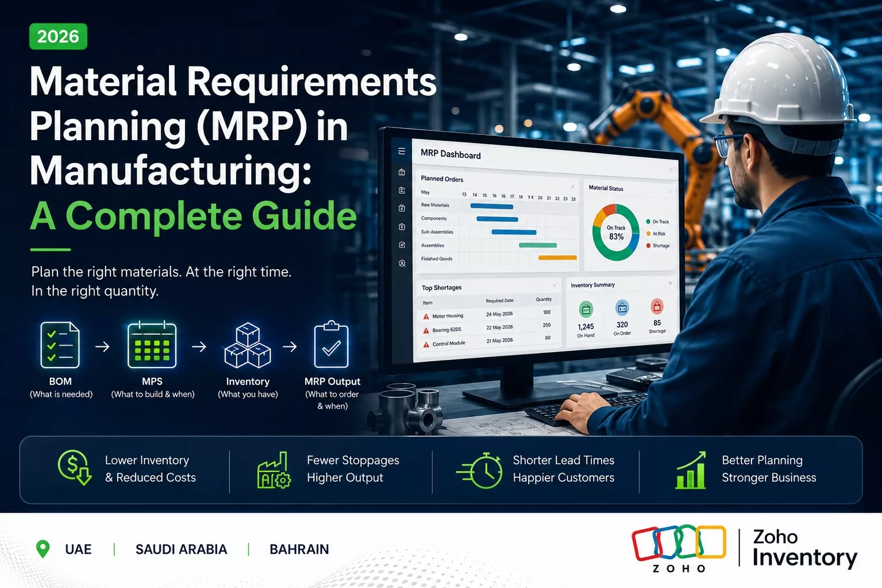This screenshot has height=588, width=882.
Task: Click the Inventory stacked boxes icon
Action: [x=248, y=345]
